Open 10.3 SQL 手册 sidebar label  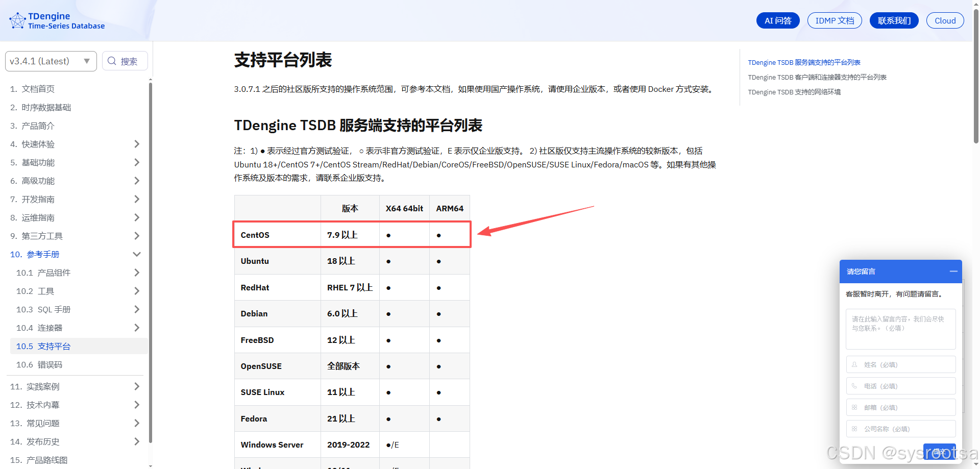43,309
